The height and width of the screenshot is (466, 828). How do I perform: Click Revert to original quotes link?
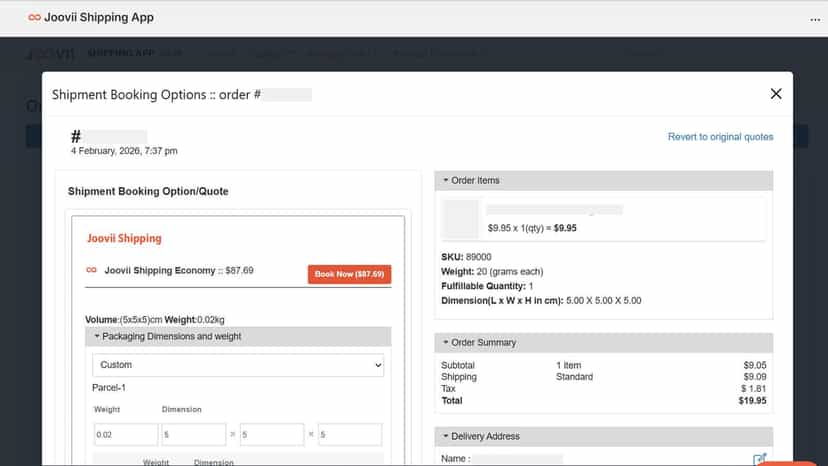coord(720,137)
